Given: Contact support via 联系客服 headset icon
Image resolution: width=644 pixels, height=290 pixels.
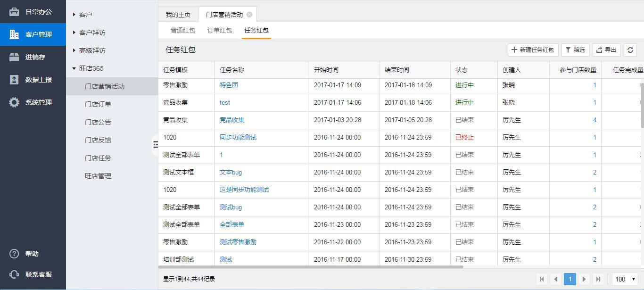Looking at the screenshot, I should pos(14,274).
